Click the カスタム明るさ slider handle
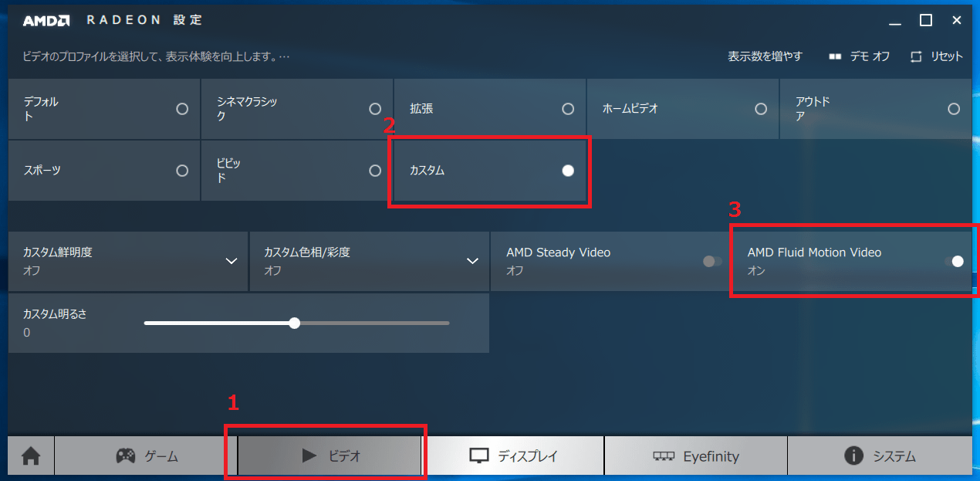 [x=294, y=323]
